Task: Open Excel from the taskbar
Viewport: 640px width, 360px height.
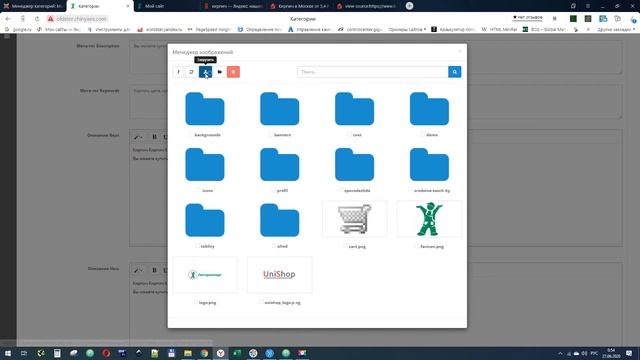Action: click(237, 353)
